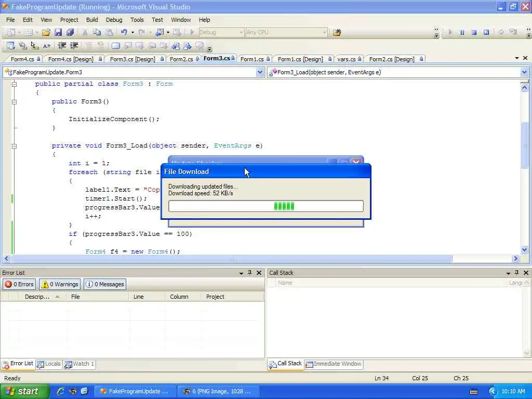Image resolution: width=532 pixels, height=399 pixels.
Task: Toggle the 0 Errors filter
Action: pyautogui.click(x=19, y=284)
